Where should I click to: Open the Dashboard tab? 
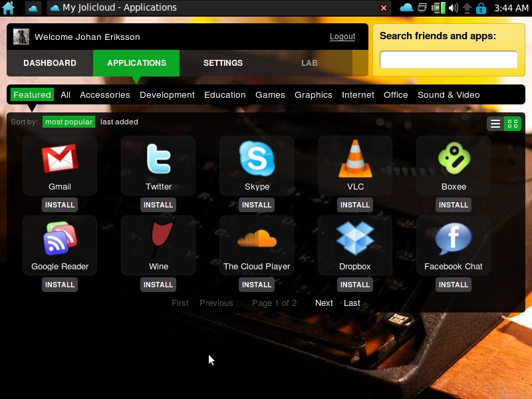(x=50, y=63)
